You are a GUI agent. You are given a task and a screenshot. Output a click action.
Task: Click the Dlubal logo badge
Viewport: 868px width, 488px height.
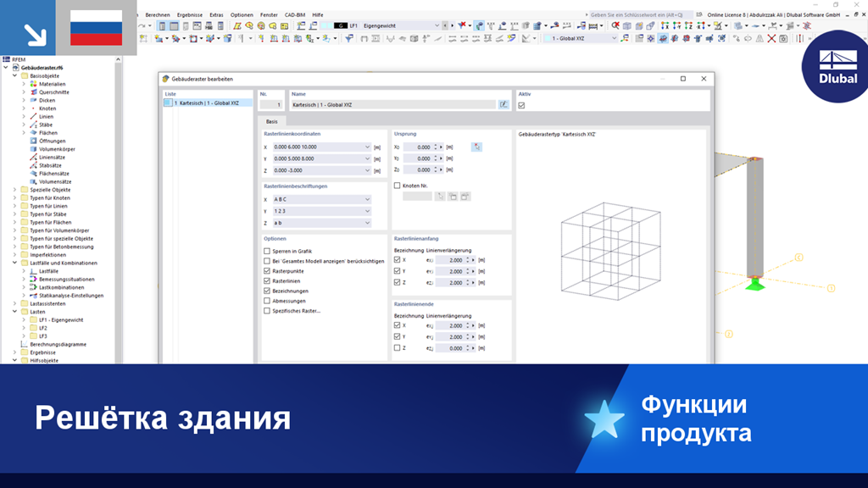pos(837,66)
